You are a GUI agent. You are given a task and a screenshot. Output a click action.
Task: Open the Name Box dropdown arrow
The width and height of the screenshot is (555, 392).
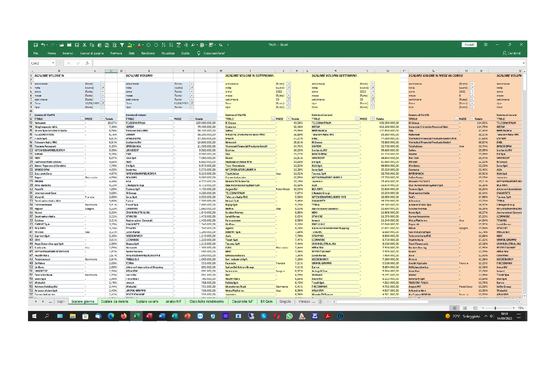(53, 63)
